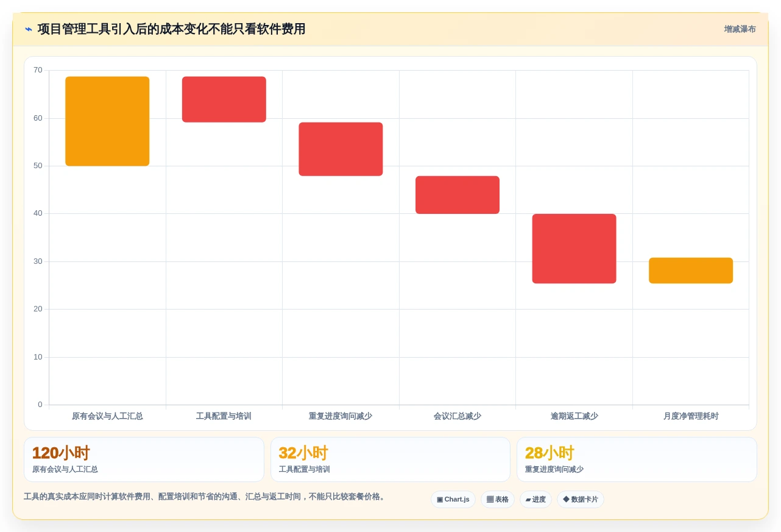Click the 进度 tag chip
This screenshot has height=532, width=781.
535,500
